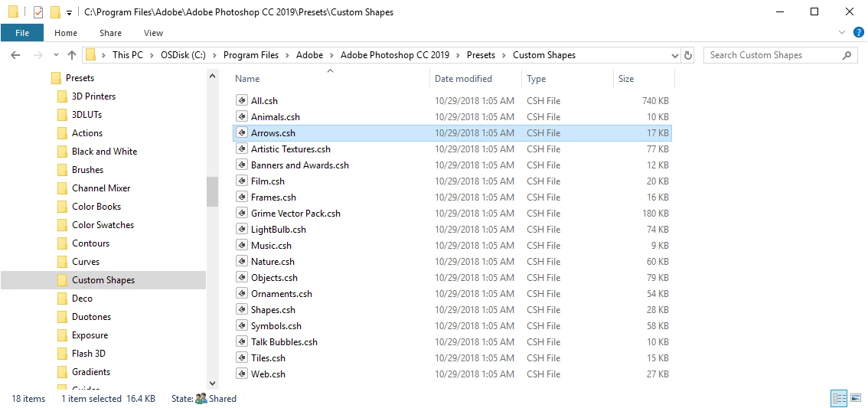Switch to Large icons view in status bar
Viewport: 868px width, 408px height.
855,398
